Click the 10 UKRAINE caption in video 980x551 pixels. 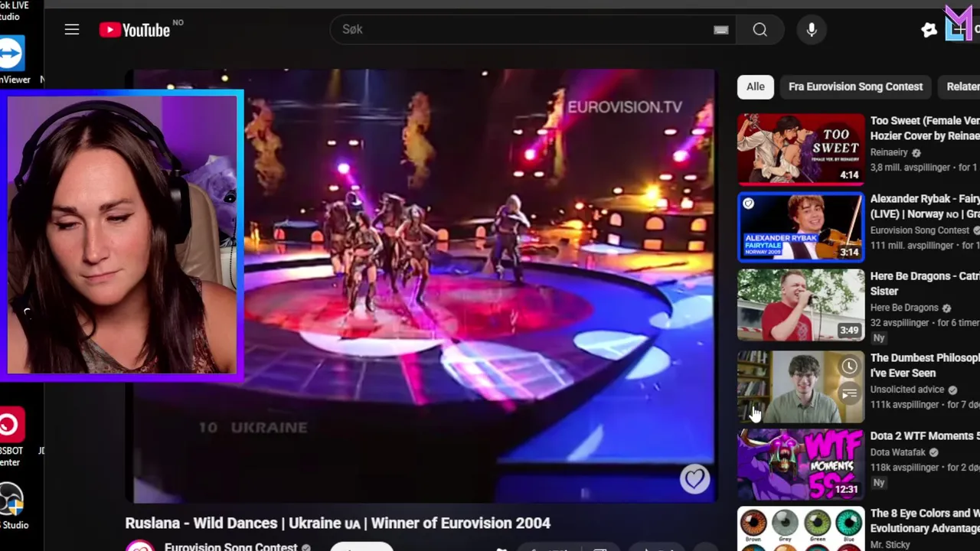(x=253, y=428)
